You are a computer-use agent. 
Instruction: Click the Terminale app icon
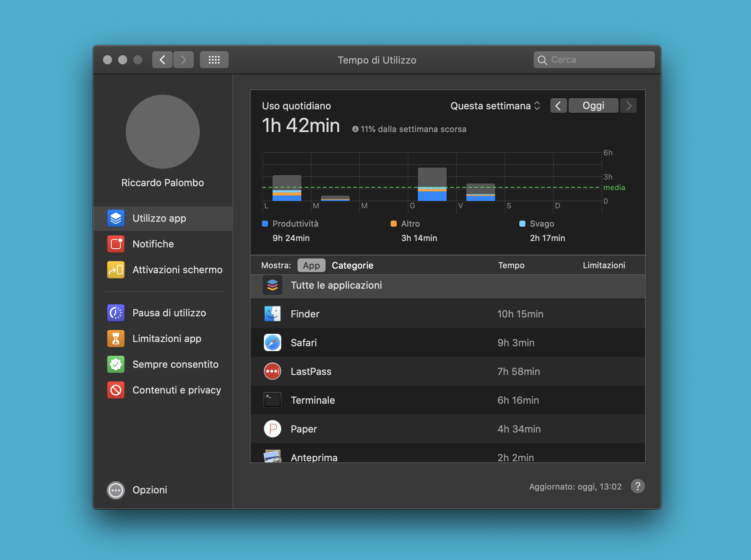[x=272, y=400]
